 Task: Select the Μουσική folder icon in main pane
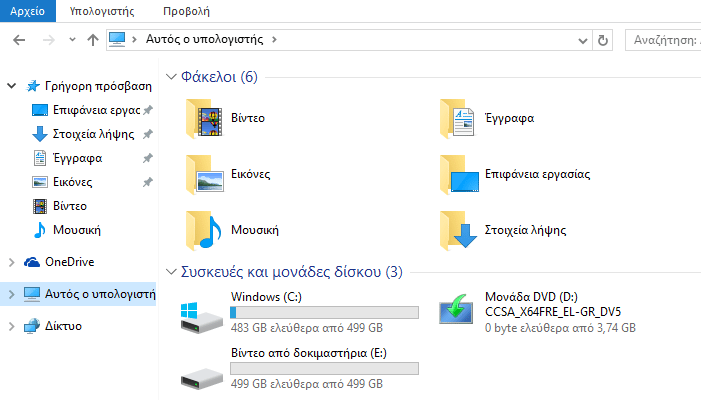[x=204, y=231]
